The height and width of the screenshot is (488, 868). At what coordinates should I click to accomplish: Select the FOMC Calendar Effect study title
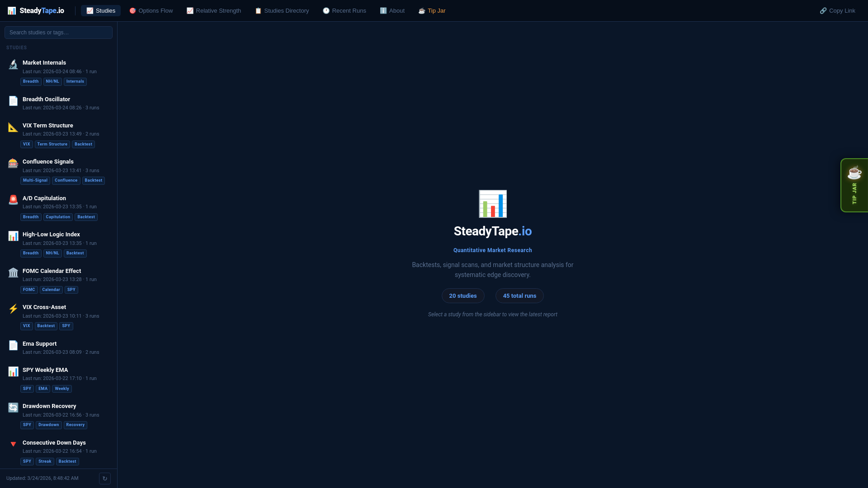pos(52,271)
